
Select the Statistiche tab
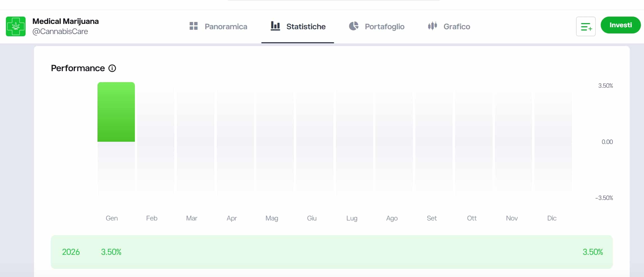coord(306,26)
